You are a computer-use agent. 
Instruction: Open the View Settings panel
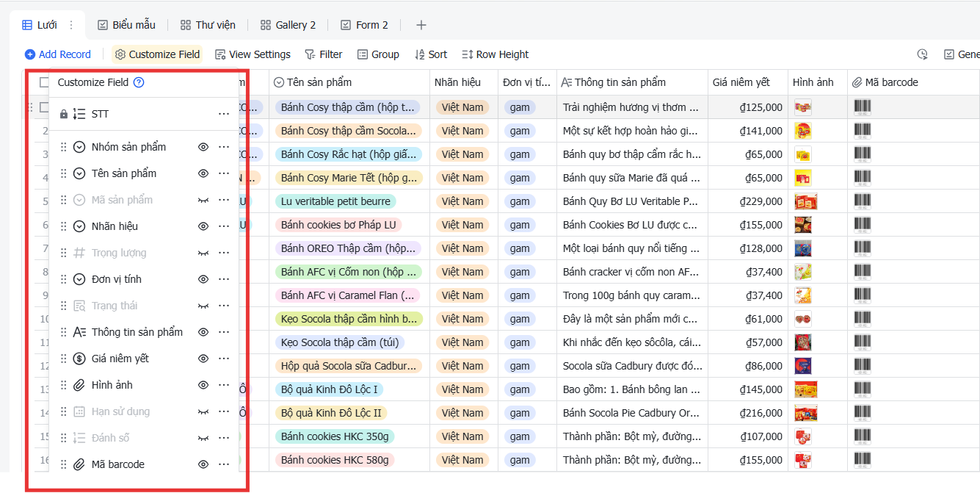click(x=253, y=54)
